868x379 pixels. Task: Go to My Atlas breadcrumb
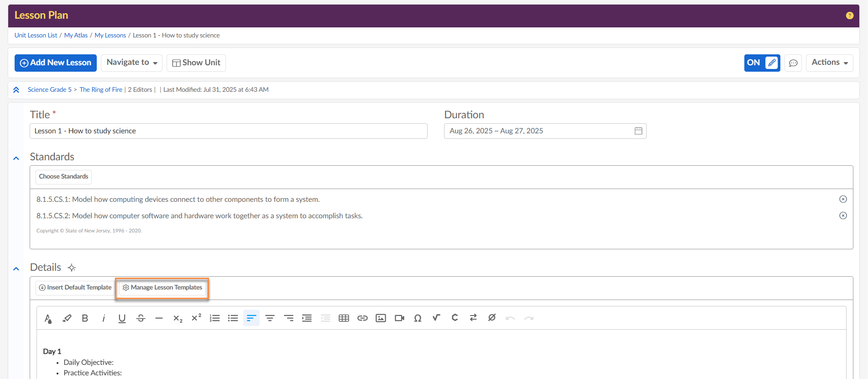[x=76, y=36]
